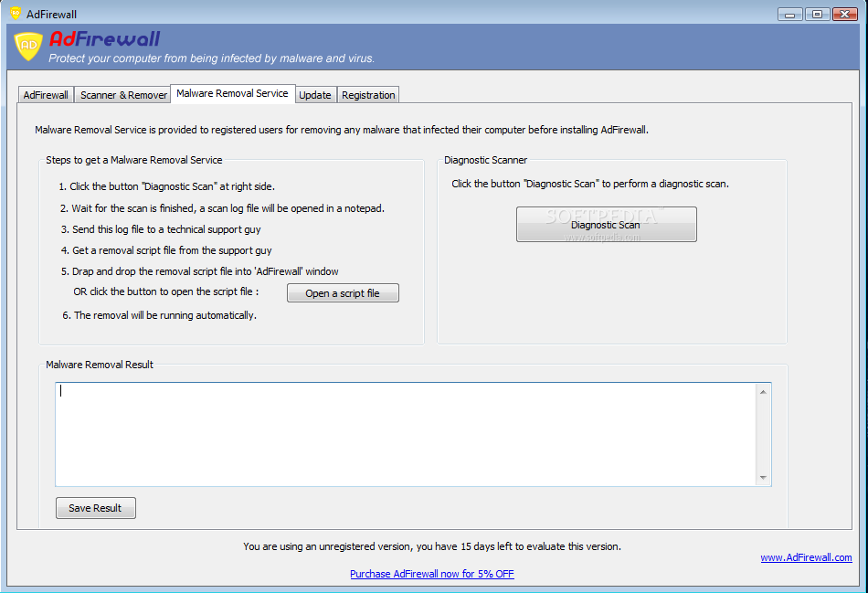Click the 'Malware Removal Result' group label
This screenshot has width=868, height=593.
(x=100, y=365)
